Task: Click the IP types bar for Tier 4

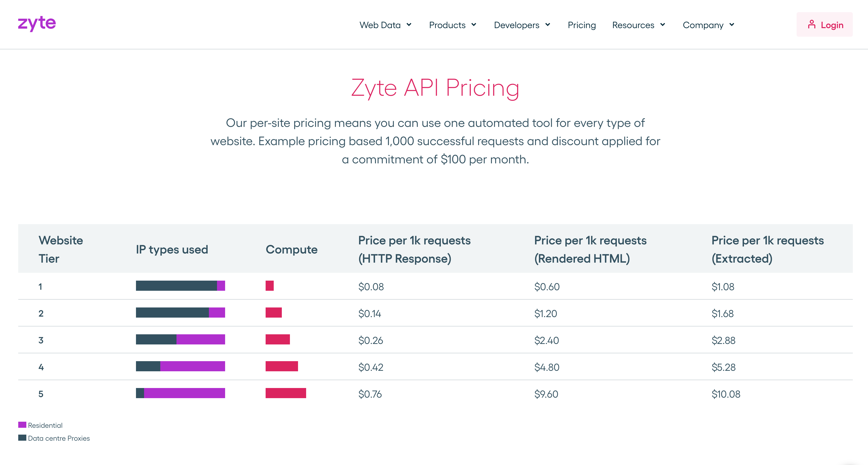Action: pyautogui.click(x=180, y=366)
